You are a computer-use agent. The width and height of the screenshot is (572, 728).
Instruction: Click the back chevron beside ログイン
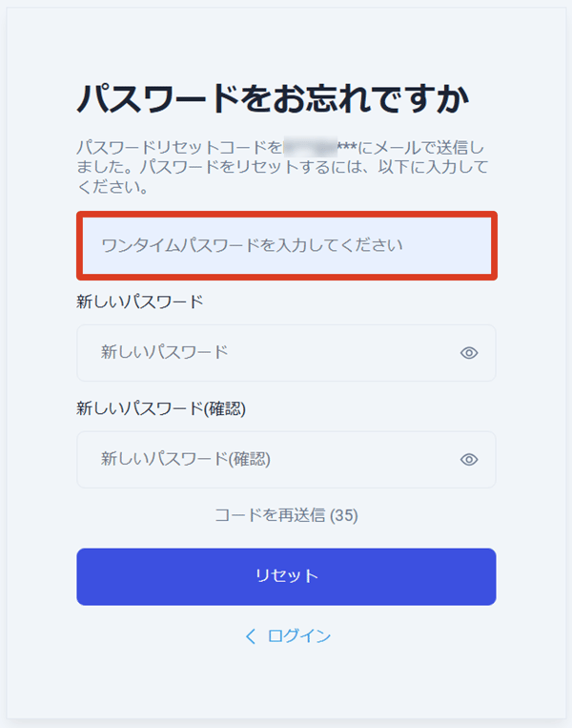pos(251,636)
